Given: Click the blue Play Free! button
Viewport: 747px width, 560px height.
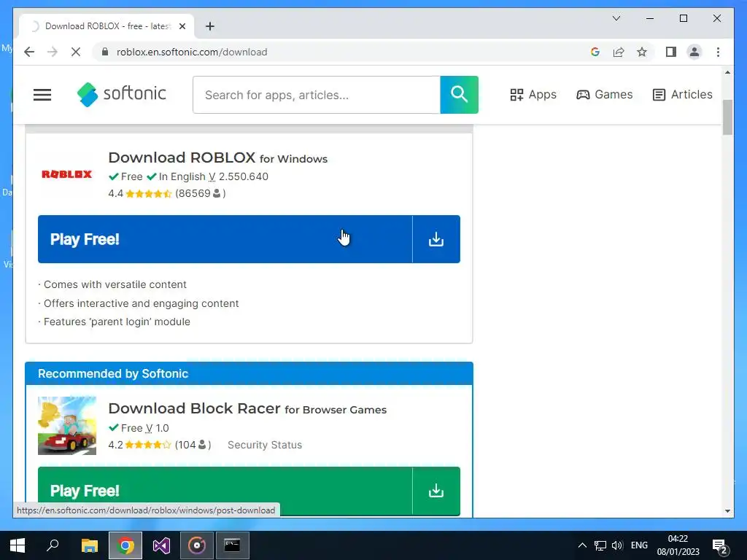Looking at the screenshot, I should click(x=225, y=239).
